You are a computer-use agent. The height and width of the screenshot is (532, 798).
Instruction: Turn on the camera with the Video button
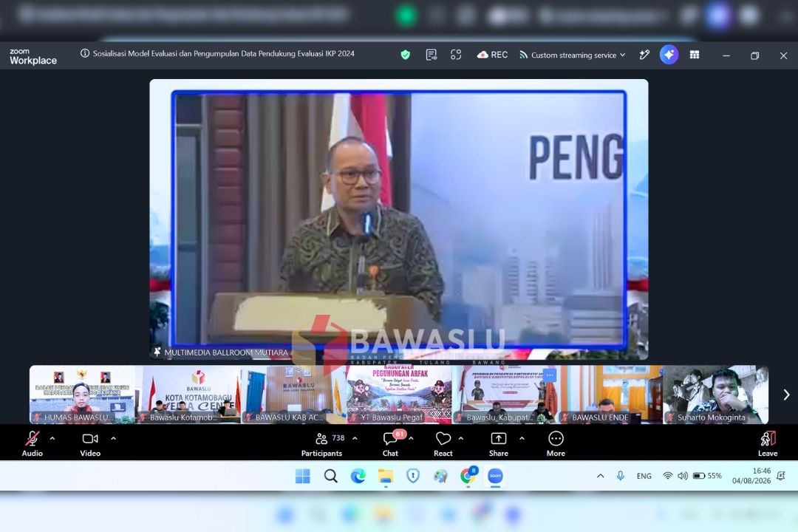click(90, 443)
